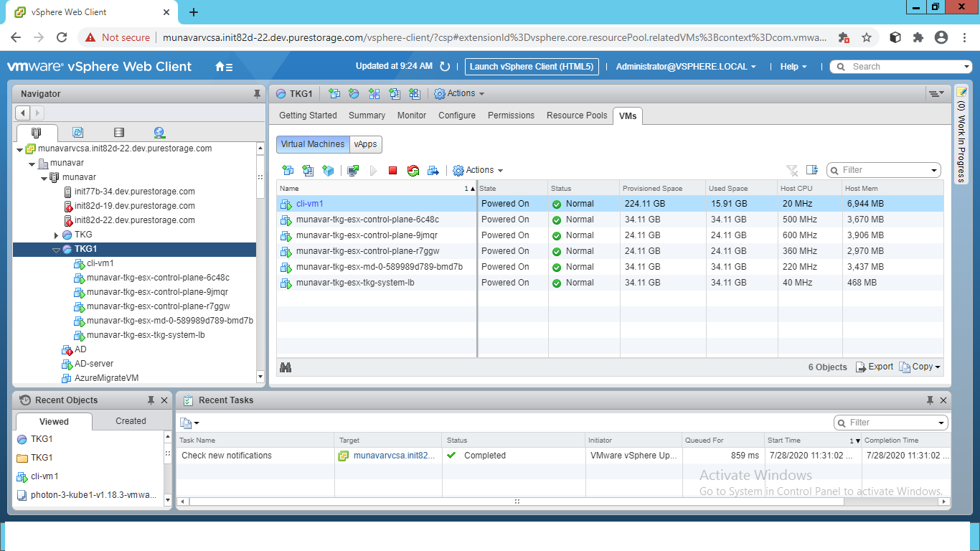Image resolution: width=980 pixels, height=551 pixels.
Task: Open the VM list Filter dropdown arrow
Action: [x=934, y=171]
